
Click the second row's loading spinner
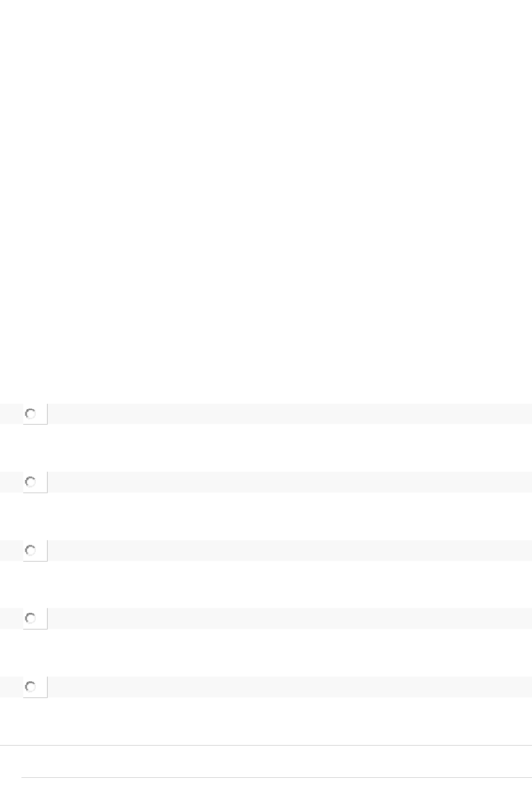point(31,482)
